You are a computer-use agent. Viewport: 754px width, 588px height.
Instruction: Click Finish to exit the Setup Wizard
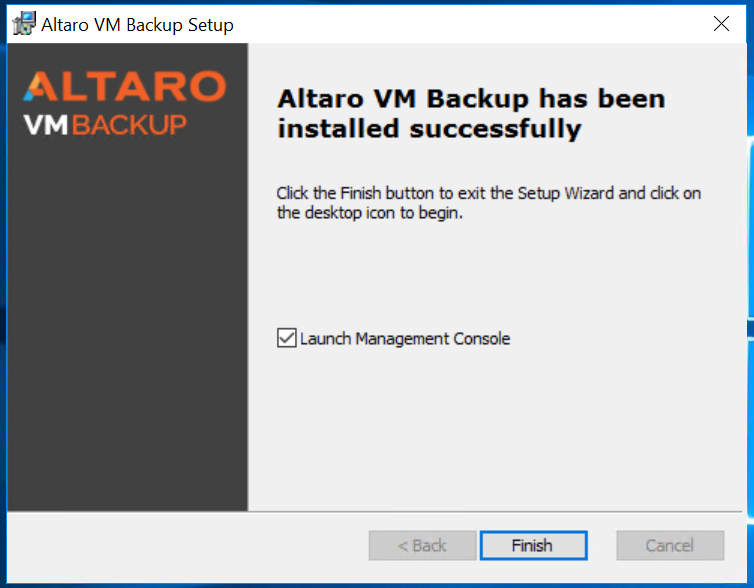pos(533,545)
